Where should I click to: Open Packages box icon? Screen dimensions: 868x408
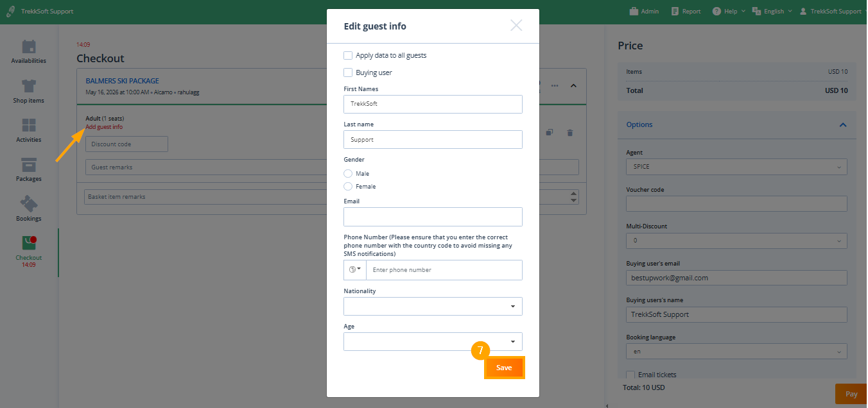click(x=28, y=165)
